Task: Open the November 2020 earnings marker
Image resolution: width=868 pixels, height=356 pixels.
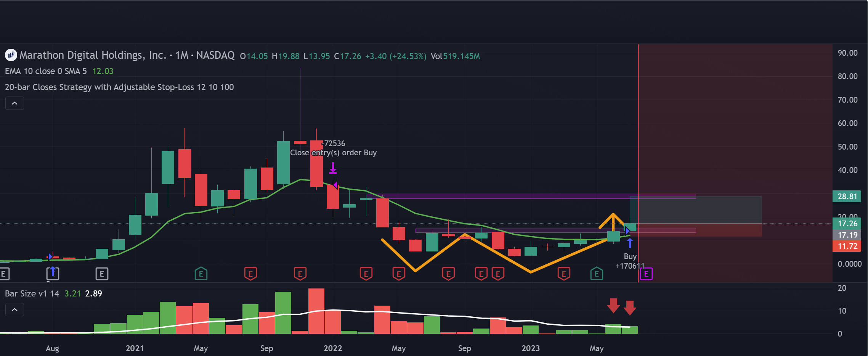Action: click(x=102, y=274)
